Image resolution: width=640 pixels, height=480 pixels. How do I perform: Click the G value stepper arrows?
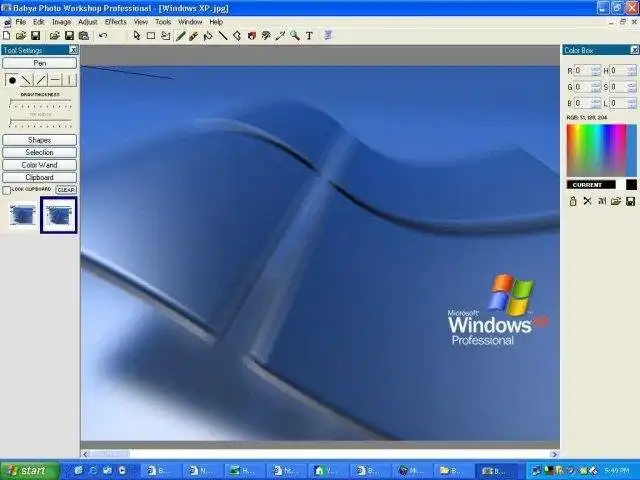(596, 87)
